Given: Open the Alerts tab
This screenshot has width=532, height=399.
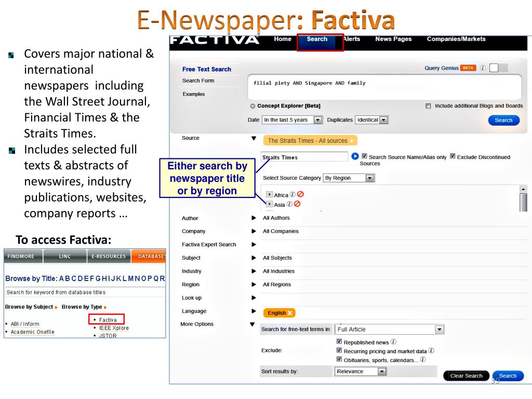Looking at the screenshot, I should pos(352,39).
